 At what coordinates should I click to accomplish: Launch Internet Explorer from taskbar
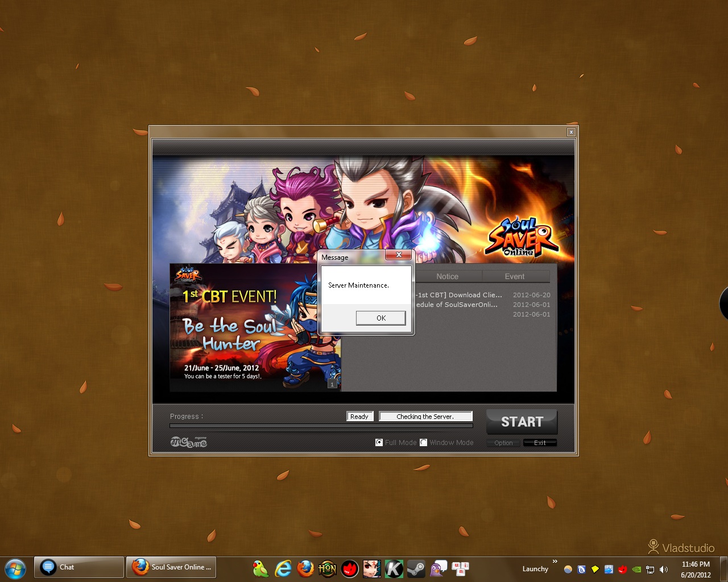point(283,568)
